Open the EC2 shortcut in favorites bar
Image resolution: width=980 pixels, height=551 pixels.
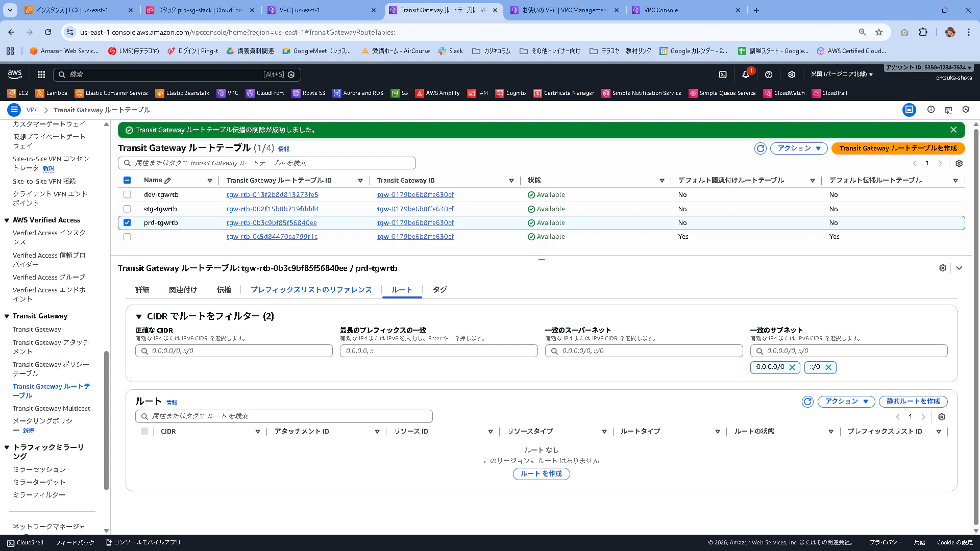[18, 93]
